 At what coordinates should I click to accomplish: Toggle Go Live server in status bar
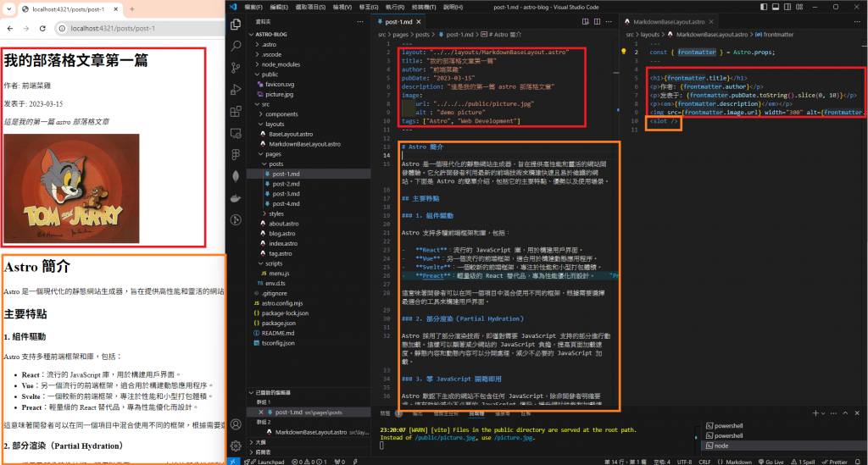pyautogui.click(x=771, y=462)
